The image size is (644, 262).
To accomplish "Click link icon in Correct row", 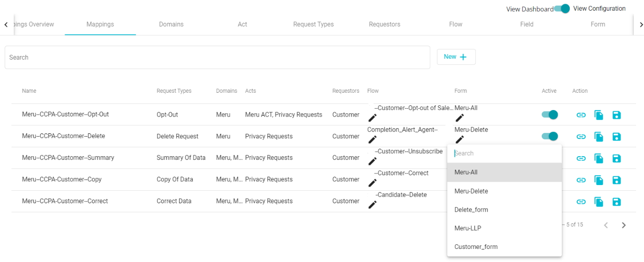I will point(581,202).
